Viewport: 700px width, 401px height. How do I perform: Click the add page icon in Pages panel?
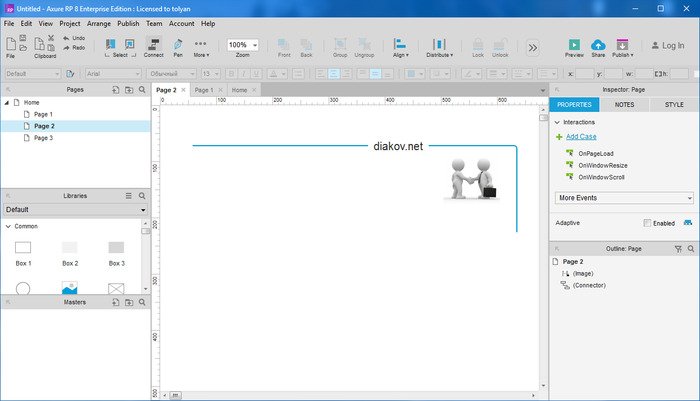(113, 90)
